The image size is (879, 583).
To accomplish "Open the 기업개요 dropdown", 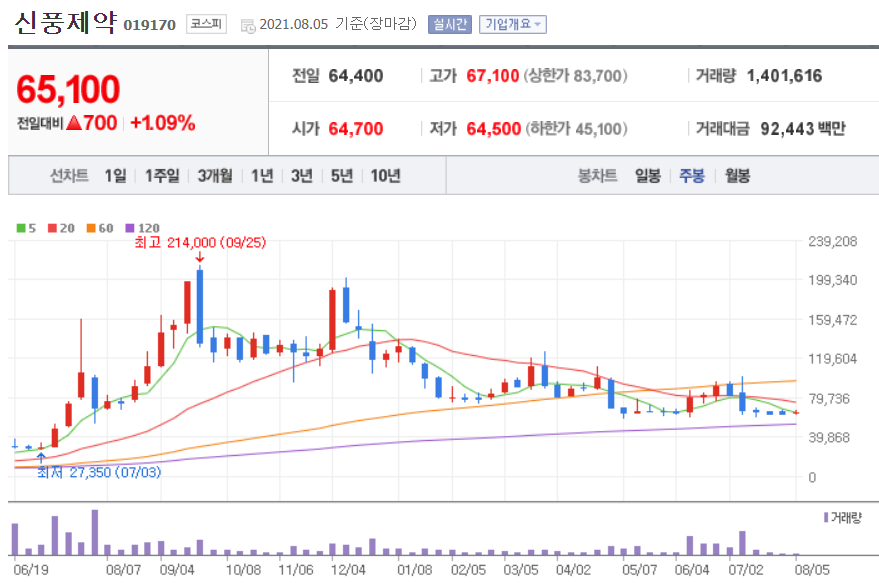I will pos(512,24).
